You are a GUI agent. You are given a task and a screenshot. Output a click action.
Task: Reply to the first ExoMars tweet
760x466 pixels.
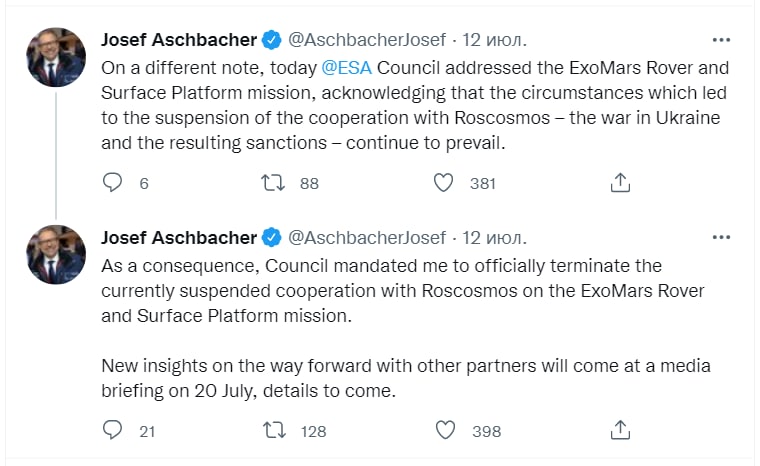tap(113, 183)
